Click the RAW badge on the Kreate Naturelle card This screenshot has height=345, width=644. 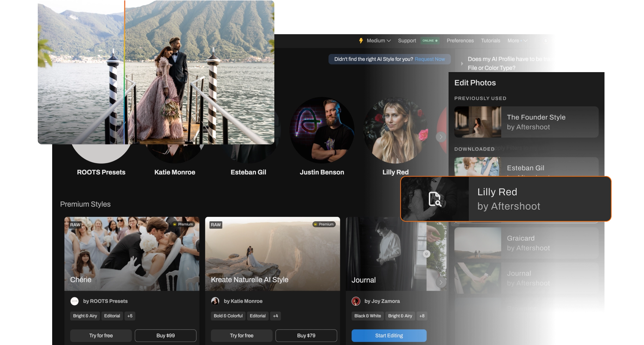click(216, 224)
